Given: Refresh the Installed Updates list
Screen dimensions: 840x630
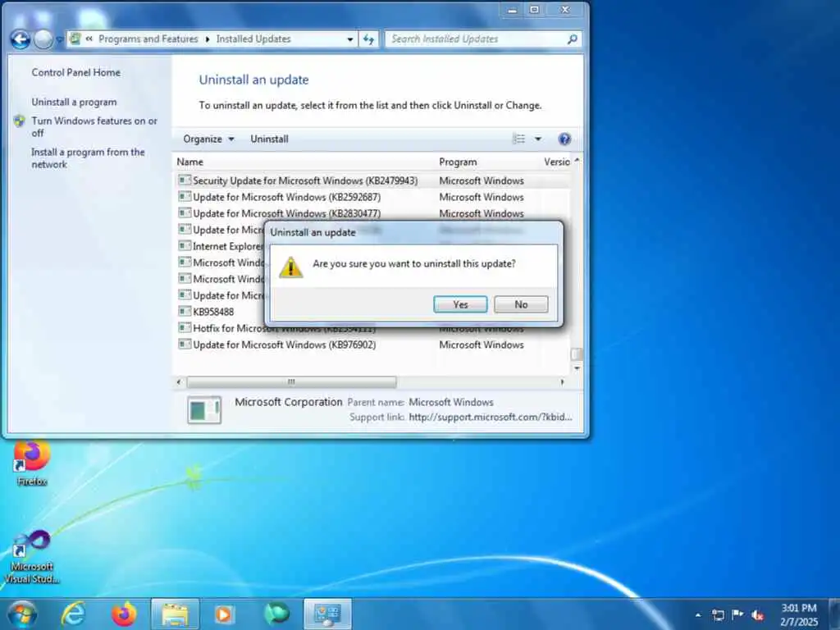Looking at the screenshot, I should tap(368, 39).
